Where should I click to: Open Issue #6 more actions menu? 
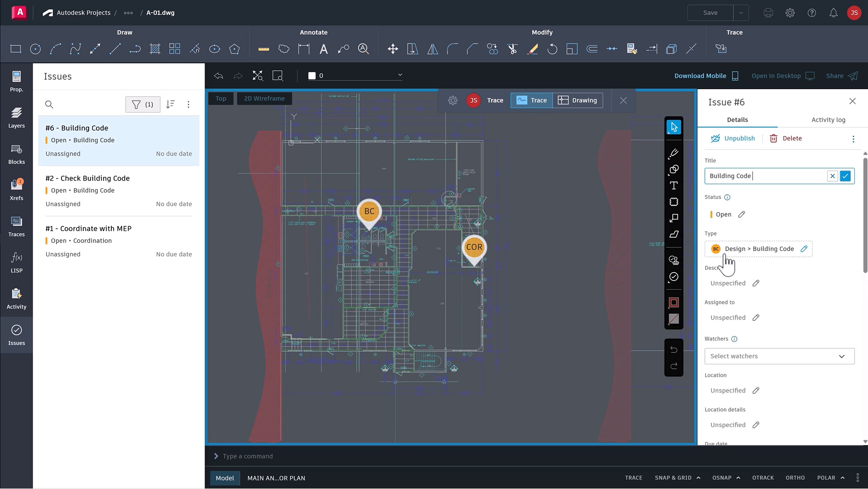(853, 139)
